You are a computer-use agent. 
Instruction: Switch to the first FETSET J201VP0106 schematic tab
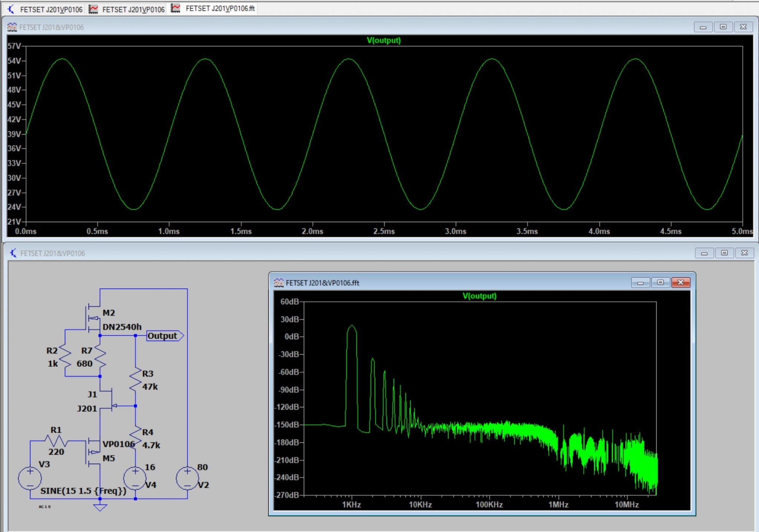pyautogui.click(x=45, y=9)
